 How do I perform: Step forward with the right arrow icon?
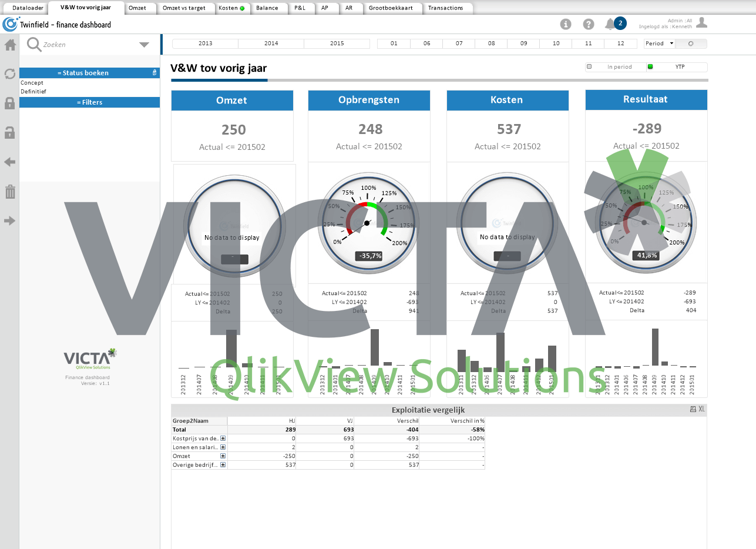click(9, 221)
